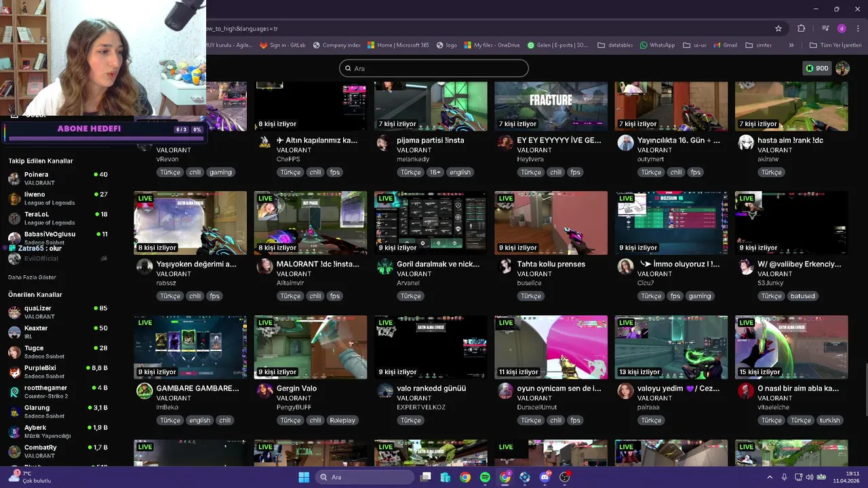
Task: Open the simtes bookmark folder
Action: pyautogui.click(x=758, y=45)
